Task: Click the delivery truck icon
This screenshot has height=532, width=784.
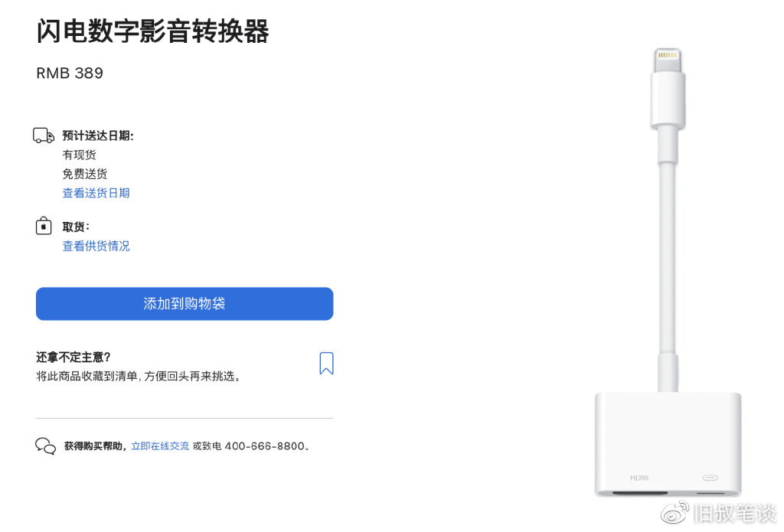Action: [x=44, y=135]
